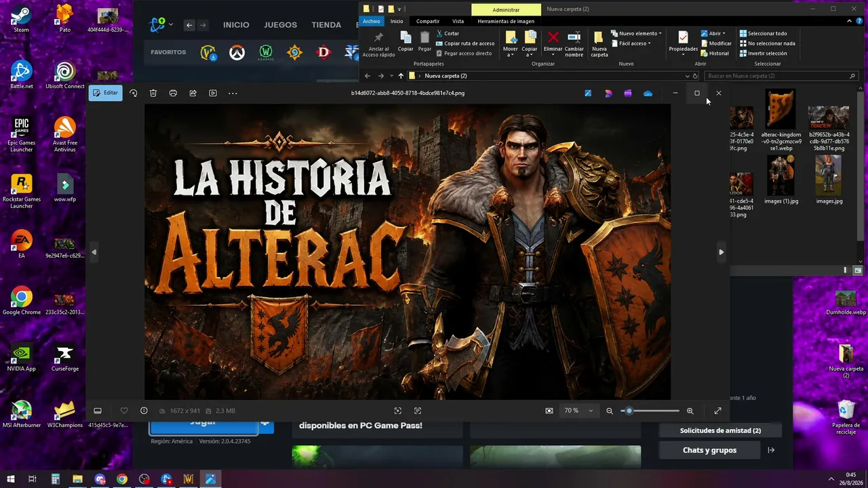Switch to the Compartir ribbon tab
This screenshot has width=868, height=488.
point(428,21)
